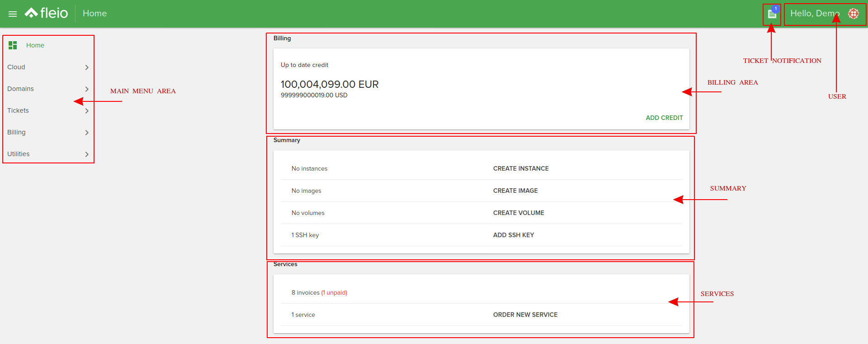This screenshot has width=868, height=344.
Task: Click the ADD SSH KEY button
Action: [x=514, y=235]
